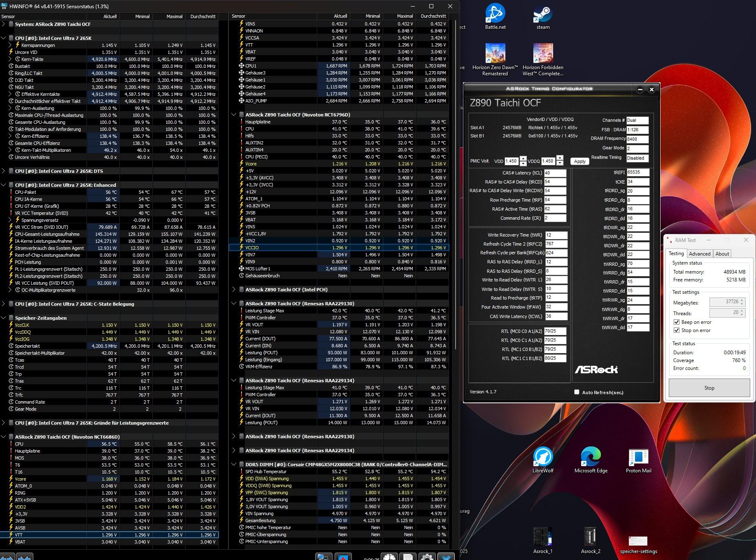Image resolution: width=756 pixels, height=560 pixels.
Task: Open the Battle.net desktop shortcut
Action: pyautogui.click(x=495, y=16)
